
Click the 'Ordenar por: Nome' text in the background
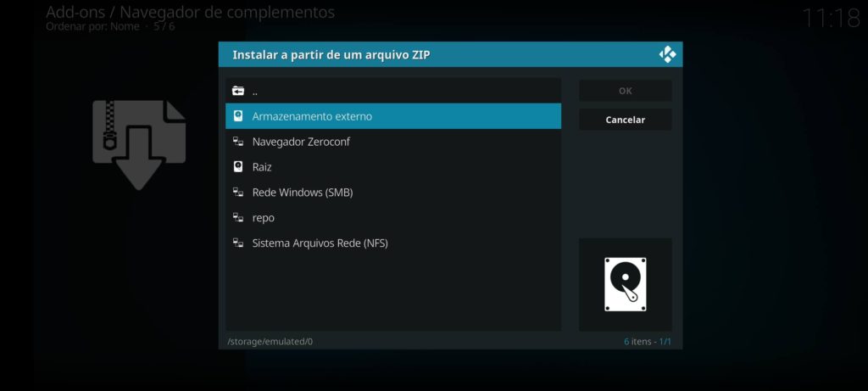tap(92, 26)
